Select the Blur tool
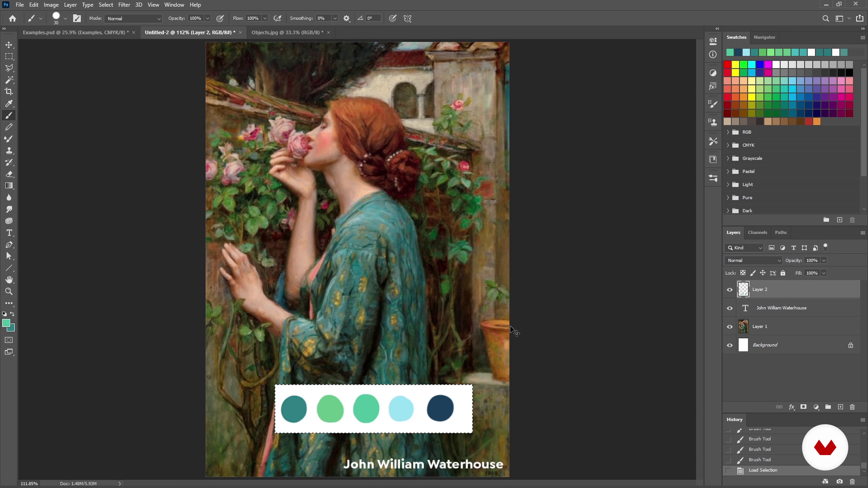This screenshot has width=868, height=488. tap(9, 198)
